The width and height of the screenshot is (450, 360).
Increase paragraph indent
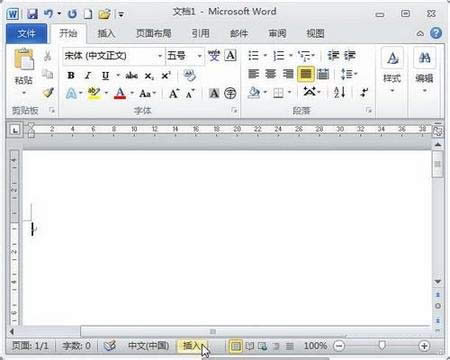pos(350,55)
